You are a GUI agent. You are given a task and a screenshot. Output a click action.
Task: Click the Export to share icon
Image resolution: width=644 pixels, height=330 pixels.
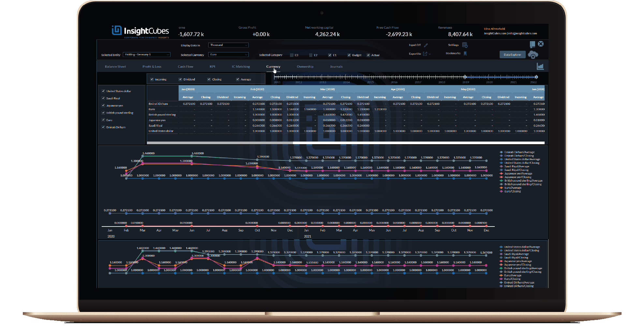[425, 54]
